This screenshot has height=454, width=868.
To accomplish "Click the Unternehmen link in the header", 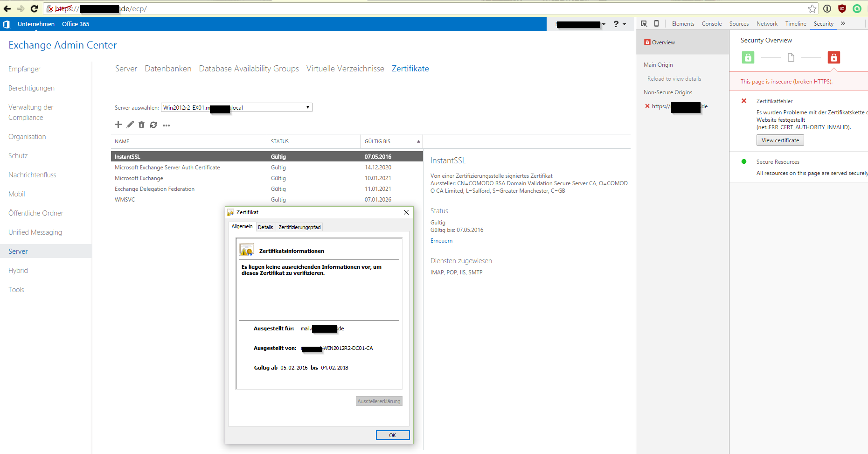I will point(36,24).
